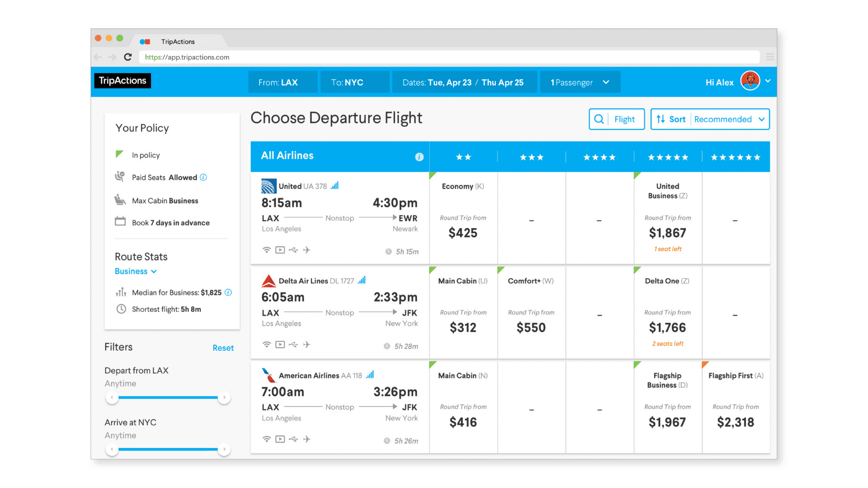Click the Paid Seats info icon
The image size is (868, 488).
click(x=203, y=177)
